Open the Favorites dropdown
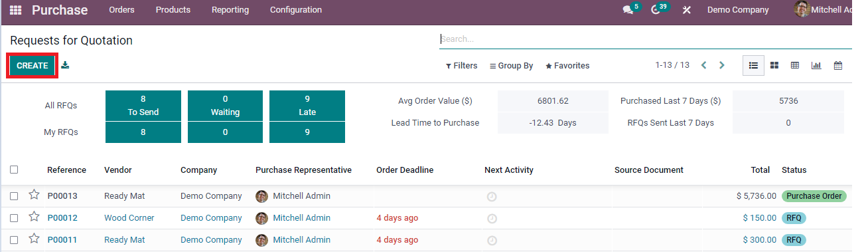 click(x=567, y=66)
